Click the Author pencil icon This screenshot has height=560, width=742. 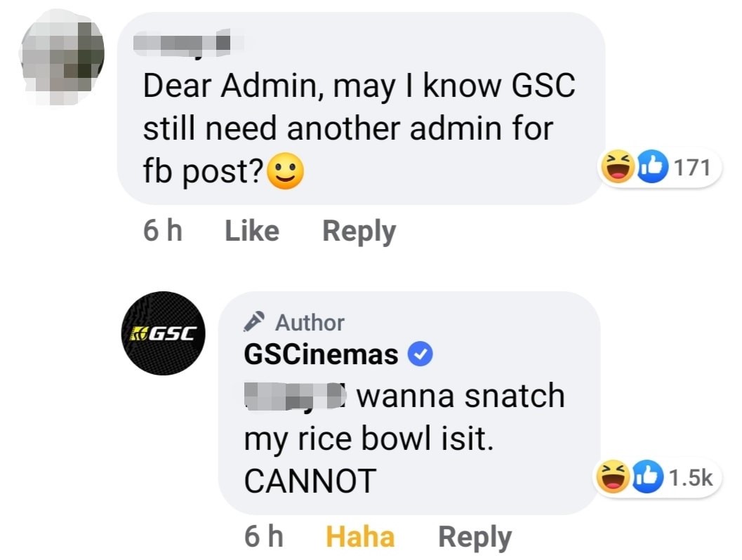[x=255, y=322]
